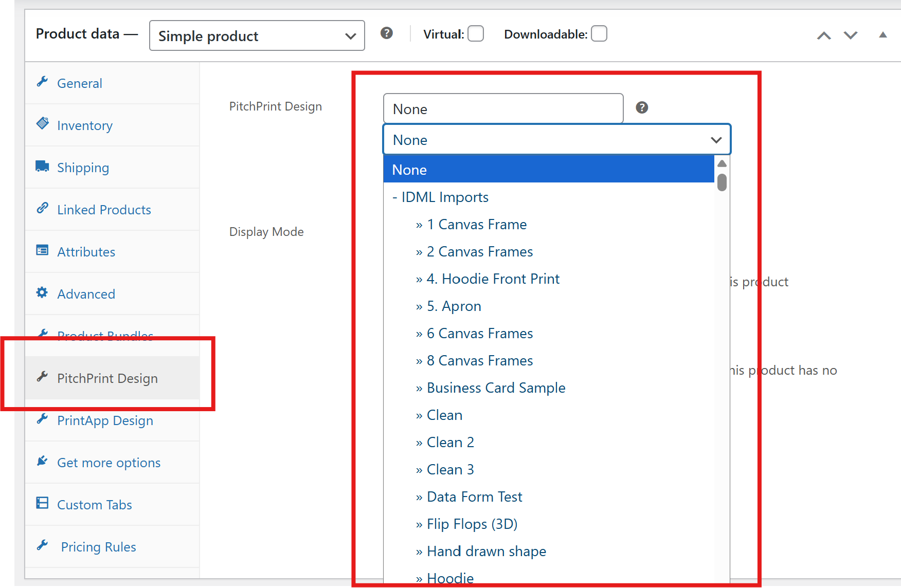Choose Data Form Test design
The image size is (901, 588).
coord(549,497)
